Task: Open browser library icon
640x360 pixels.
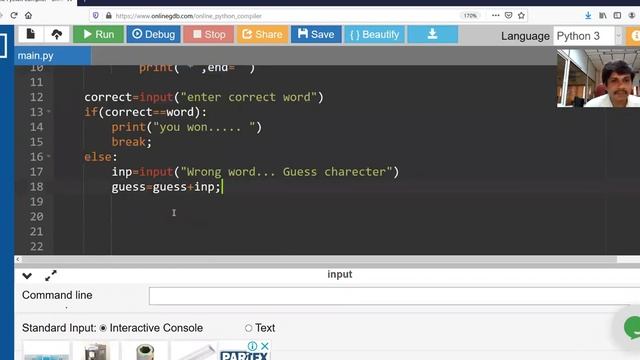Action: point(603,16)
